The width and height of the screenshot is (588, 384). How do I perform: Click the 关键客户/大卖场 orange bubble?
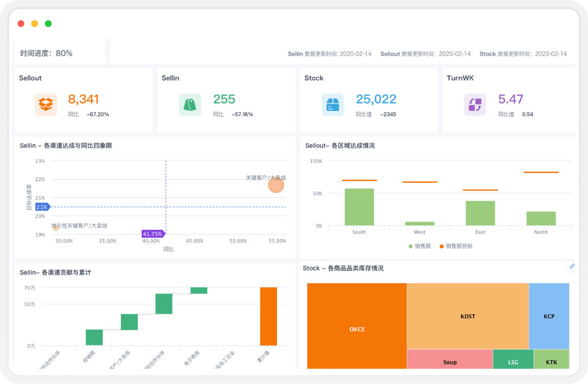point(276,185)
